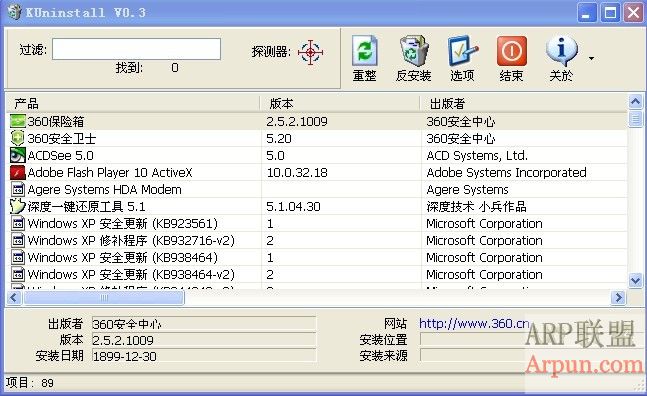The height and width of the screenshot is (396, 647).
Task: Open the 关於 about info icon
Action: coord(561,51)
